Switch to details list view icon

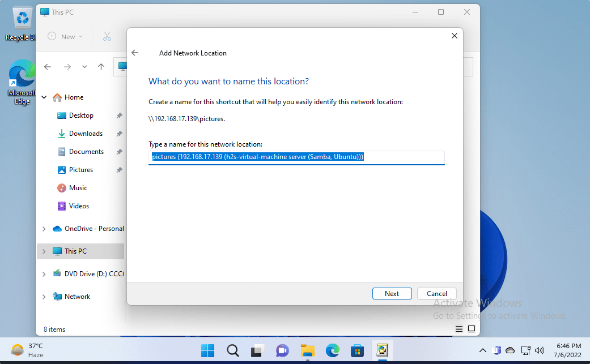[x=459, y=329]
